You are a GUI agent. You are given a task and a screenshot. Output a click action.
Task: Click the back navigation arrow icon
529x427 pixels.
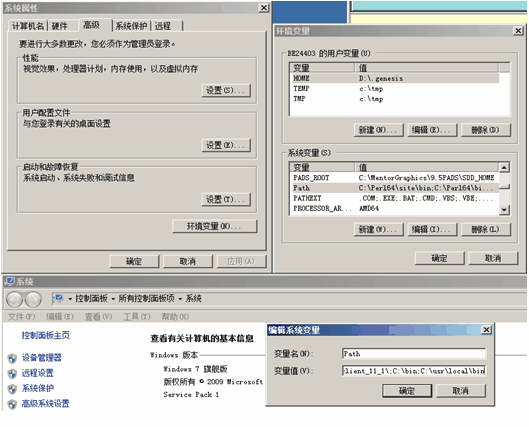click(x=15, y=299)
